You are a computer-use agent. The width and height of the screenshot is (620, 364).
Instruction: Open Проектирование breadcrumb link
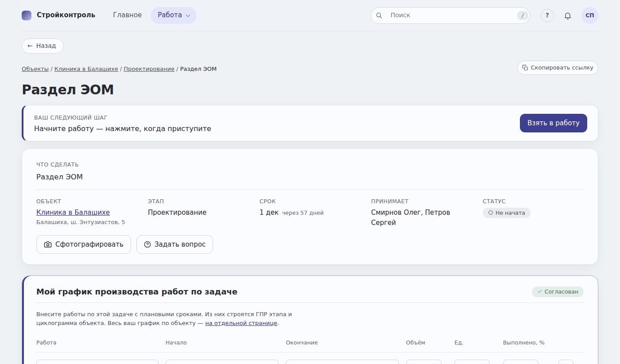coord(149,69)
